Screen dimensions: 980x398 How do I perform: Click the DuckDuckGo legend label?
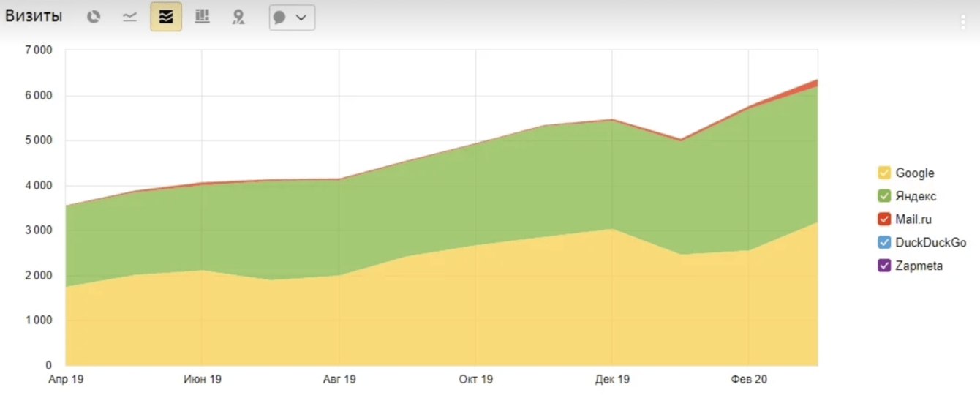click(931, 242)
